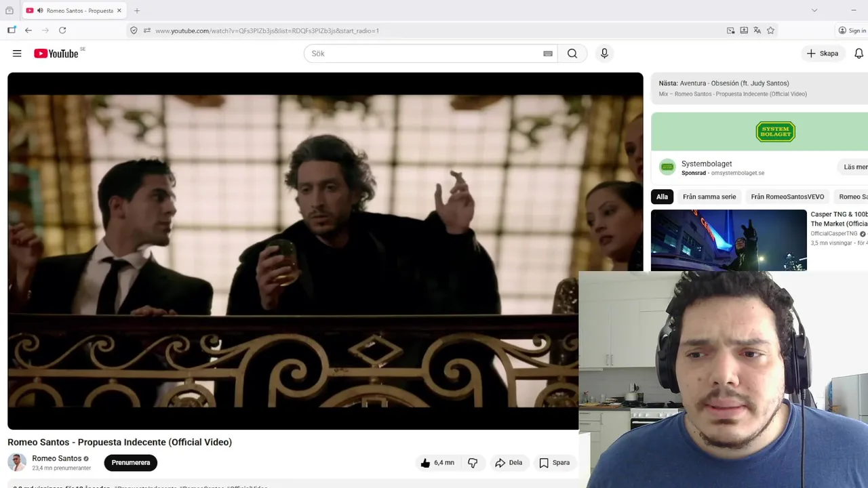The height and width of the screenshot is (488, 868).
Task: Open the Casper TNG video title
Action: click(839, 219)
